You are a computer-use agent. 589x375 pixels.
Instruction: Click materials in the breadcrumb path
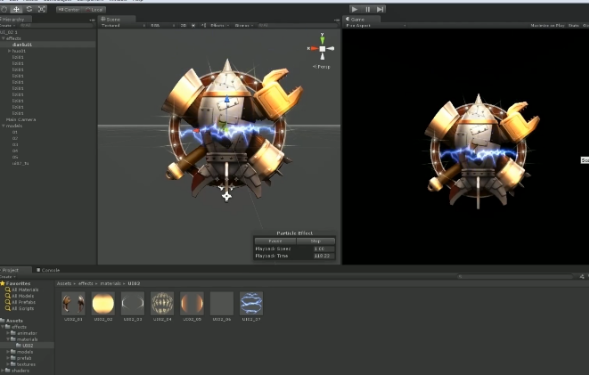(x=110, y=283)
